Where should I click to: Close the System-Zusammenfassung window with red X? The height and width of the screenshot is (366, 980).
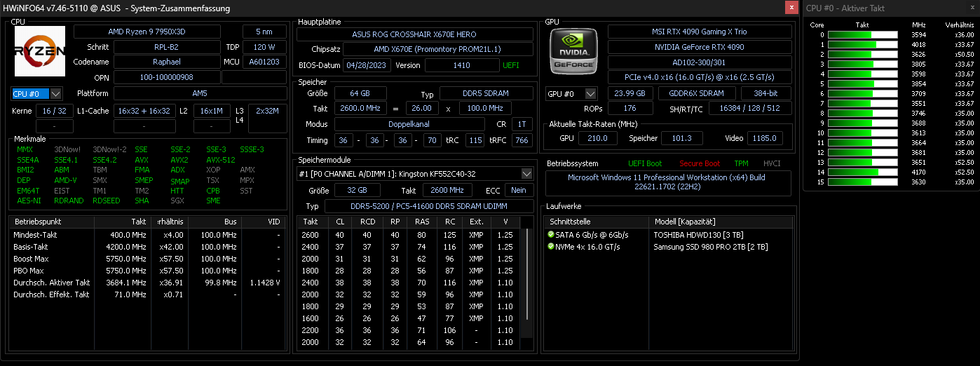pos(791,8)
